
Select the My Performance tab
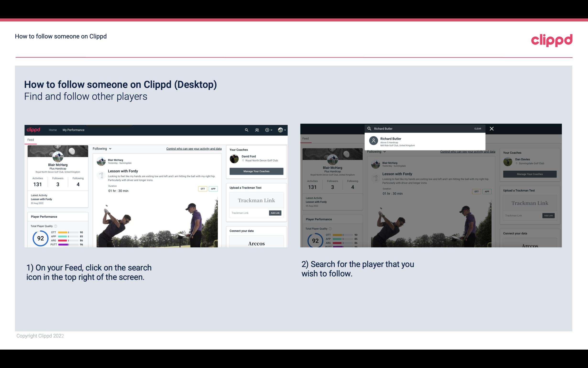(x=73, y=130)
